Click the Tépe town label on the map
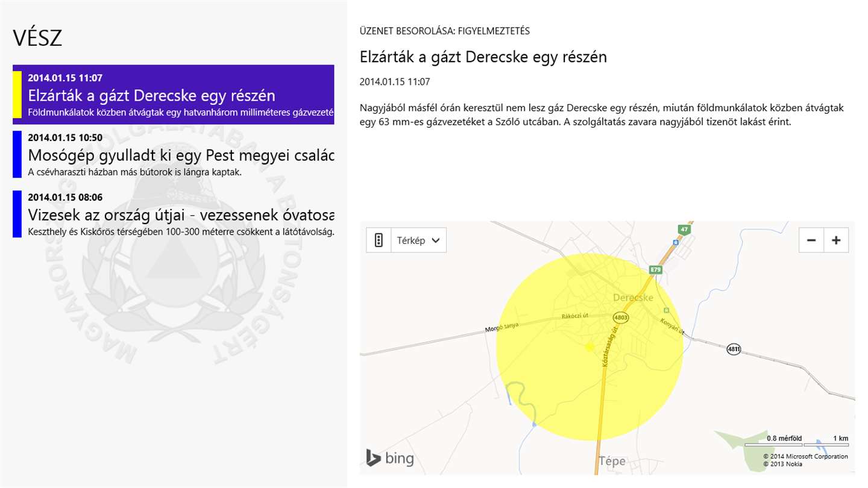Image resolution: width=868 pixels, height=488 pixels. (612, 461)
